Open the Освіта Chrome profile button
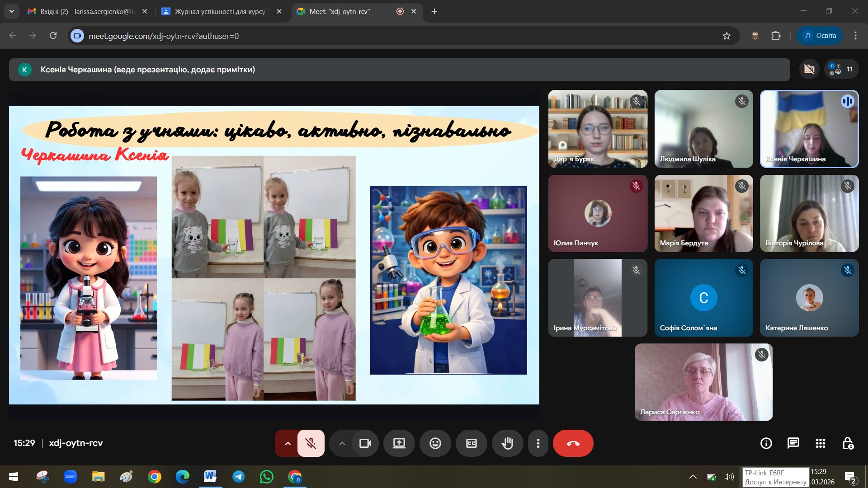The image size is (868, 488). pyautogui.click(x=820, y=36)
